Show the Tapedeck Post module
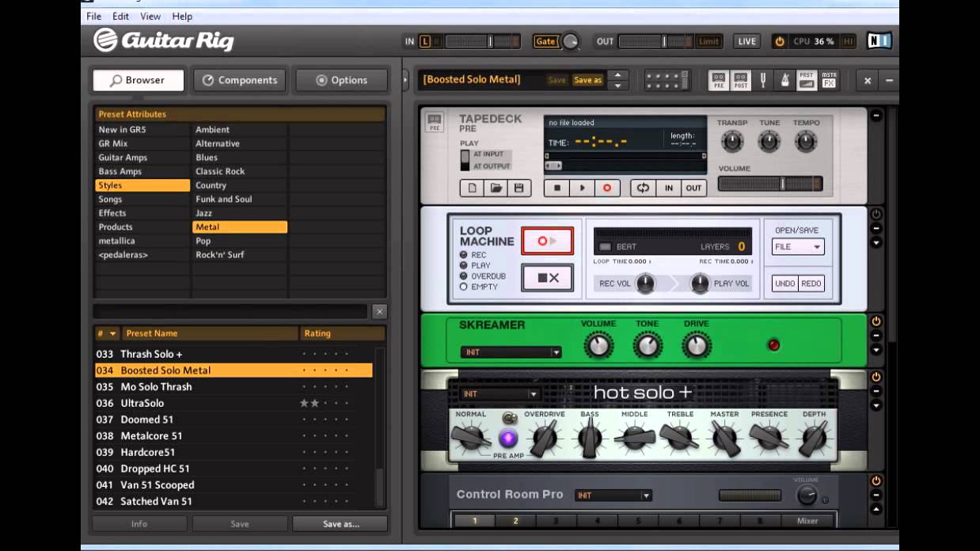This screenshot has width=980, height=551. [x=740, y=80]
